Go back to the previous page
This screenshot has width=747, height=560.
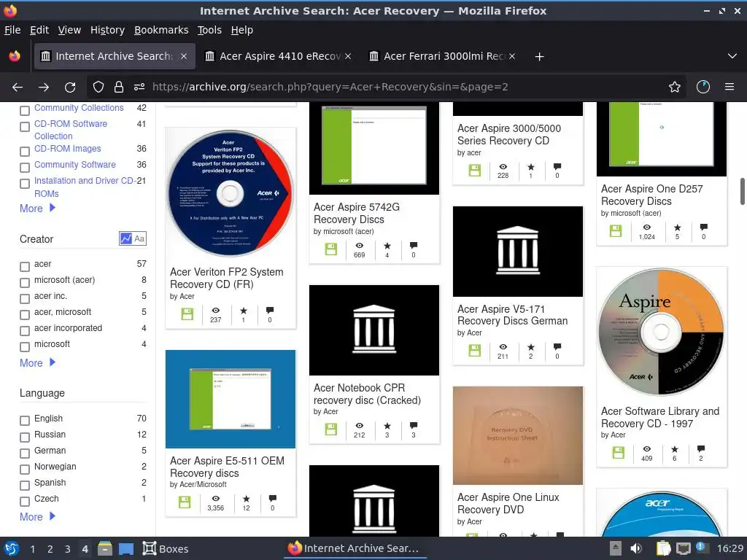pos(18,87)
